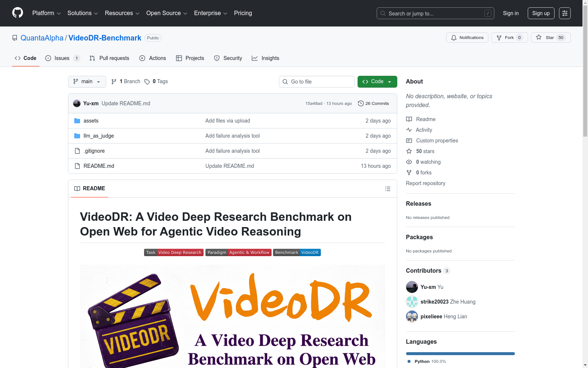Open the .gitignore file name
Screen dimensions: 588x368
click(94, 151)
